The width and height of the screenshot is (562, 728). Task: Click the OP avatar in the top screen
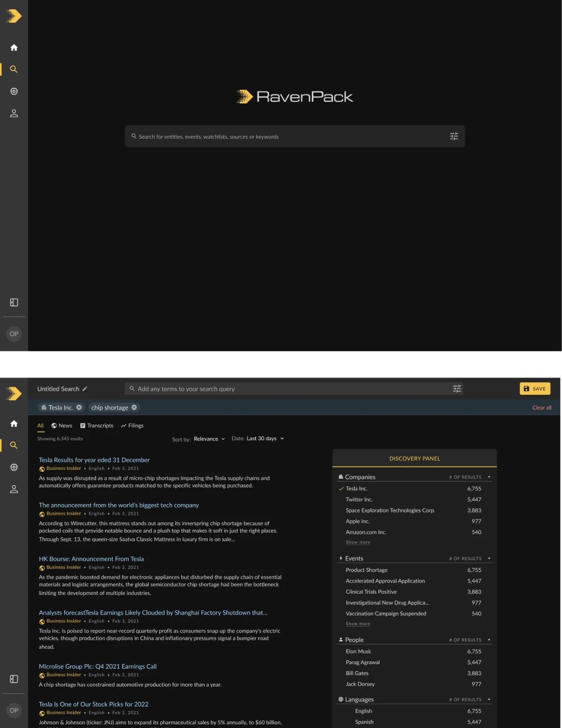pyautogui.click(x=14, y=334)
